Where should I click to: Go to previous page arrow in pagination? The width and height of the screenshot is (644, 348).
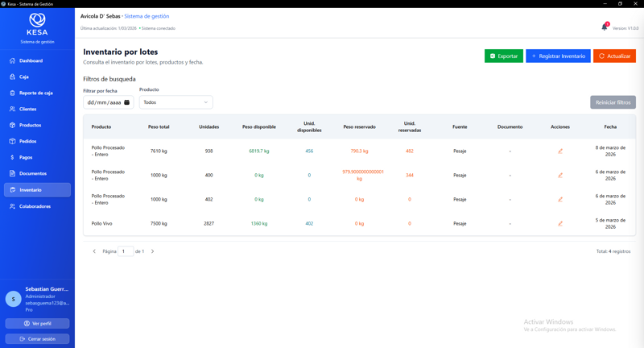tap(94, 251)
